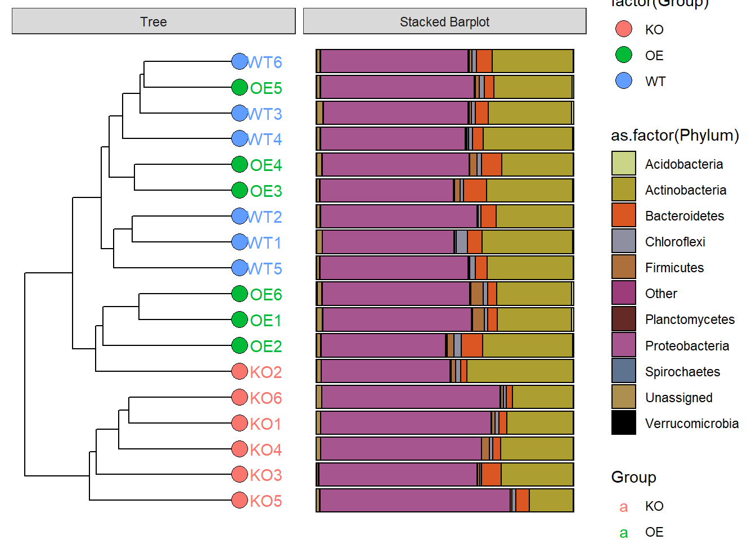Viewport: 756px width, 540px height.
Task: Switch to the Tree panel header
Action: point(153,21)
